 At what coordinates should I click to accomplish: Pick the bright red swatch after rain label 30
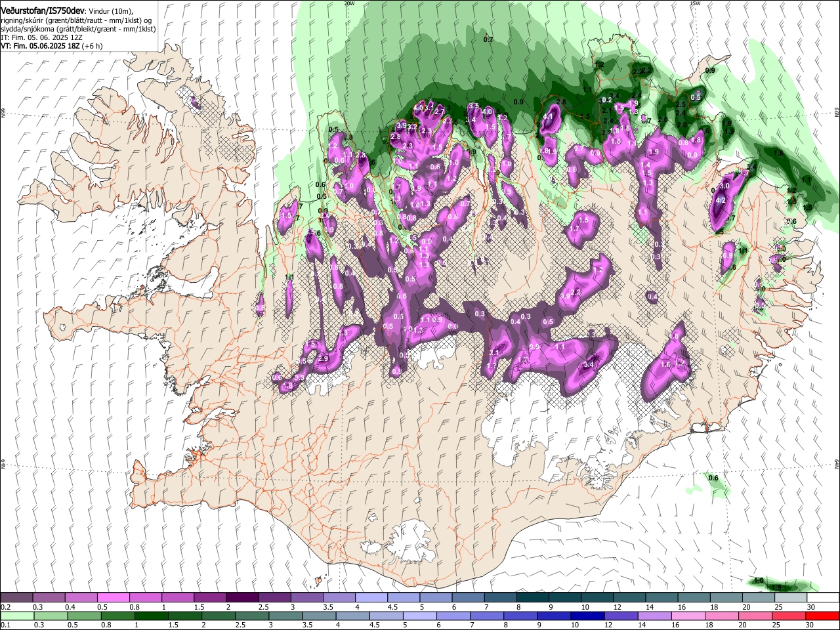pyautogui.click(x=823, y=616)
